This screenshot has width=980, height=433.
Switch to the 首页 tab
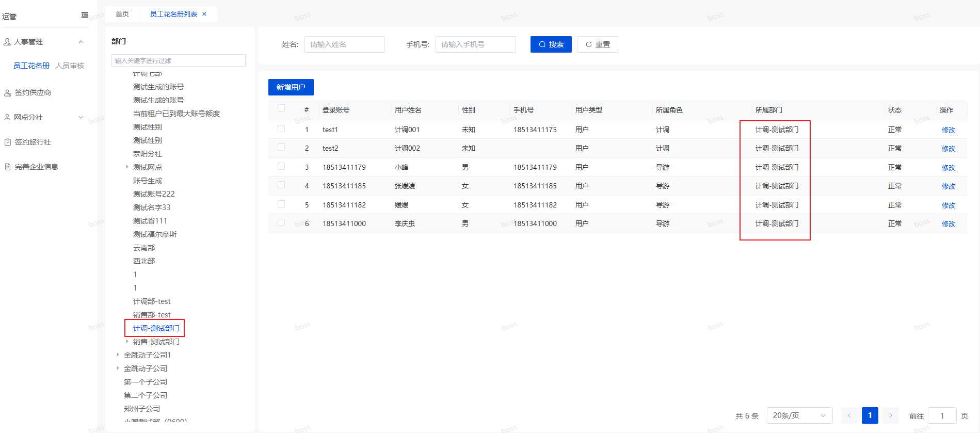[122, 14]
